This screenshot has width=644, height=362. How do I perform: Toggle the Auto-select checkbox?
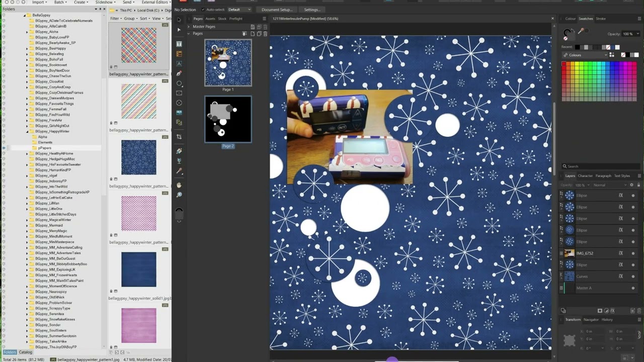click(203, 10)
